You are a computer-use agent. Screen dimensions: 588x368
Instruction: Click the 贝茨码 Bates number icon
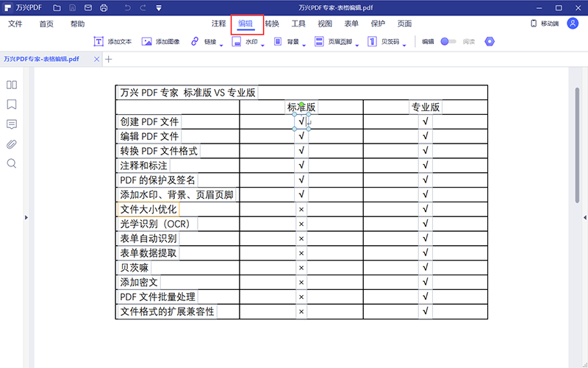(x=372, y=41)
